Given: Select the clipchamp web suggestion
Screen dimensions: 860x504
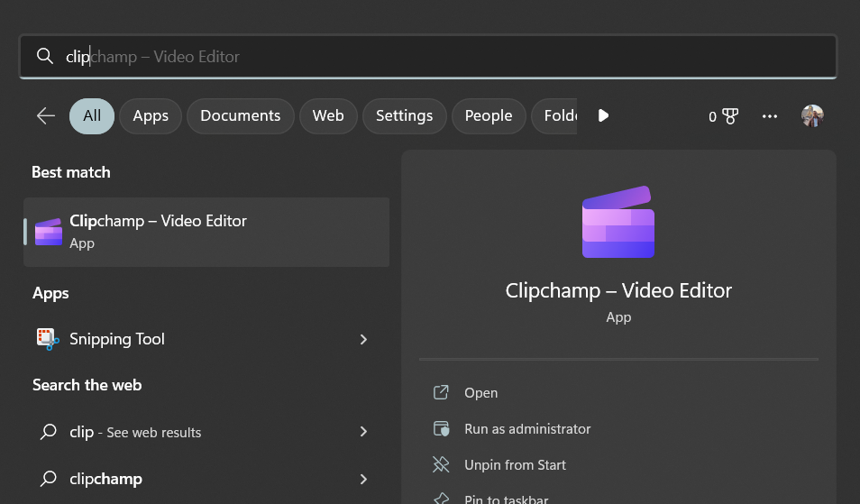Looking at the screenshot, I should point(206,479).
